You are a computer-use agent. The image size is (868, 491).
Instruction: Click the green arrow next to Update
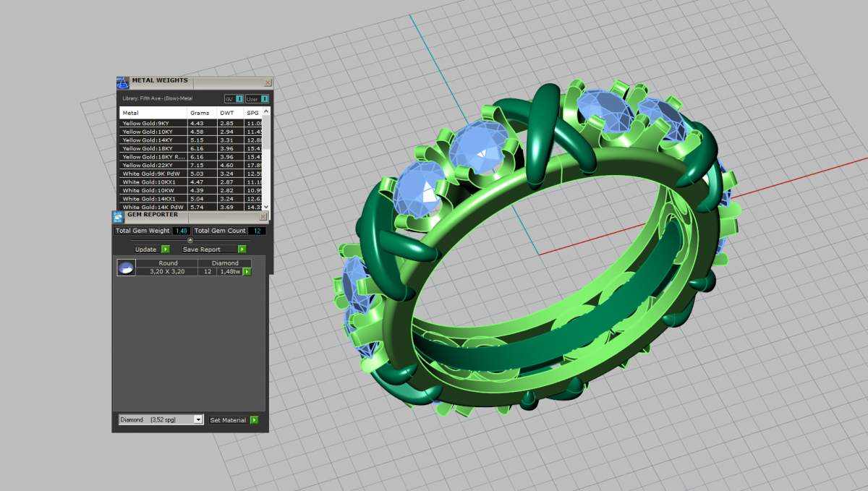[x=165, y=249]
